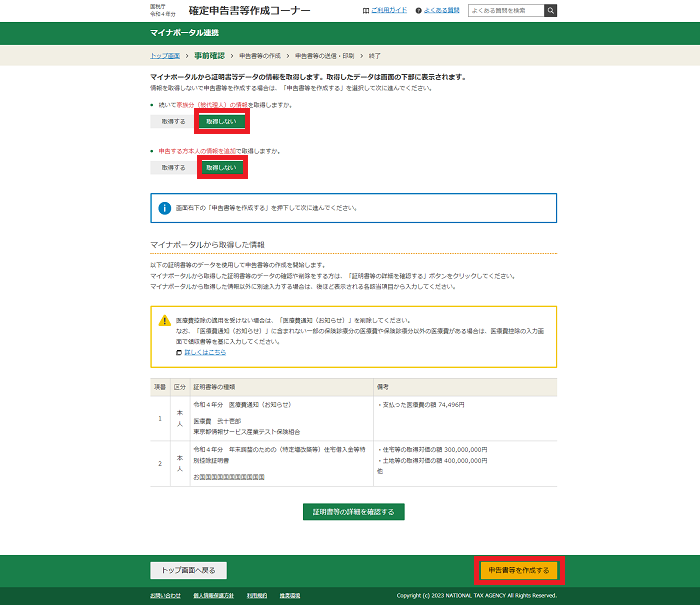Open the 詳しくはこちら link

(205, 352)
